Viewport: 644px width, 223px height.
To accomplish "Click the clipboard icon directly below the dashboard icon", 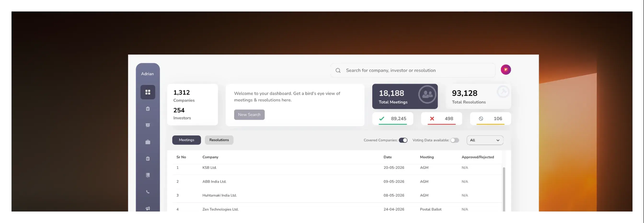I will (148, 109).
